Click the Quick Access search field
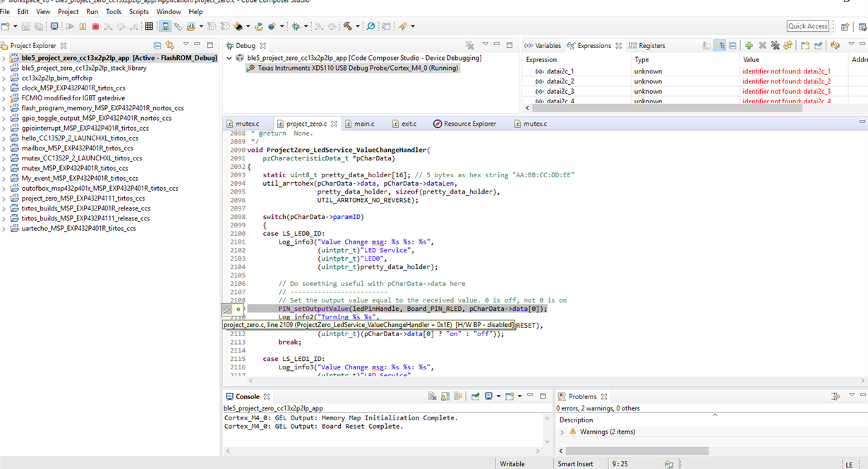This screenshot has height=469, width=868. coord(808,26)
